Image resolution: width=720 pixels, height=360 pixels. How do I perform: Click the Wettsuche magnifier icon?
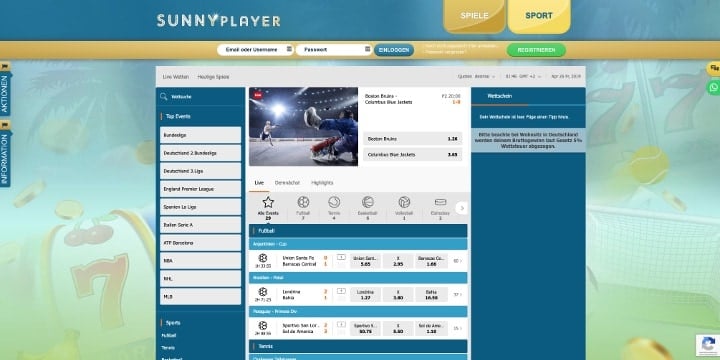(x=163, y=96)
